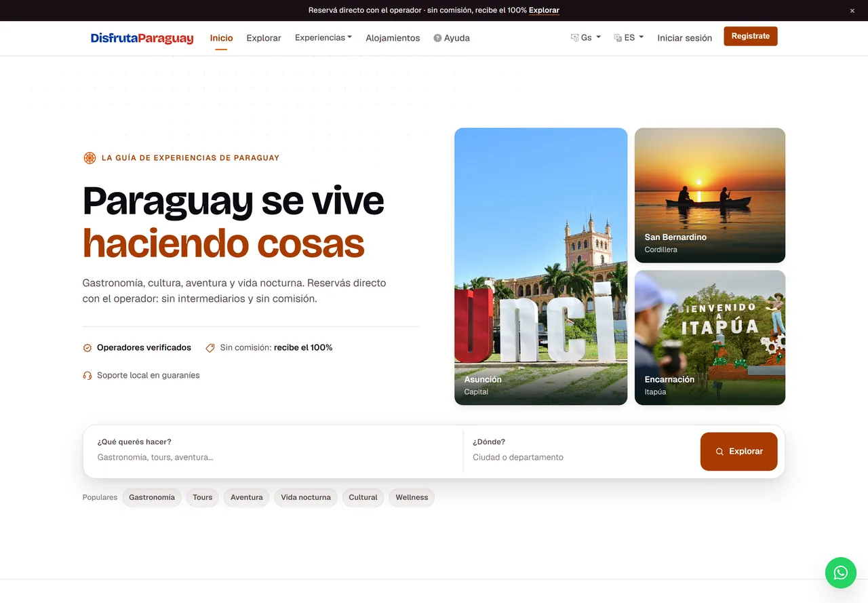Select the Vida nocturna popular tag
This screenshot has height=603, width=868.
[x=306, y=497]
